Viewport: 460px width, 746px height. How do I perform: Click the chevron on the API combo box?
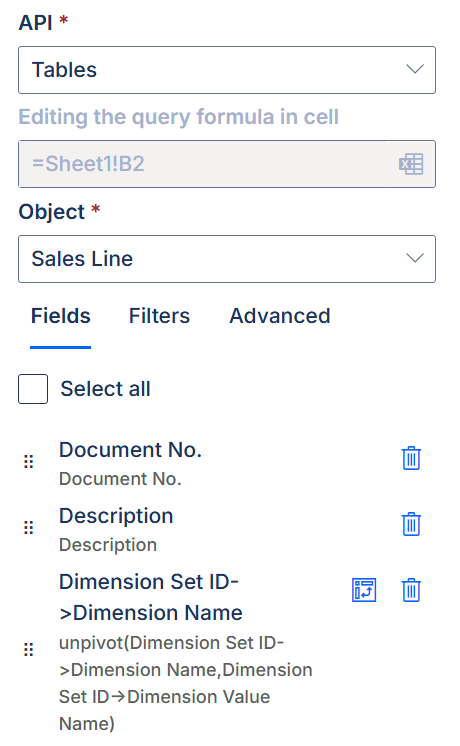coord(415,69)
